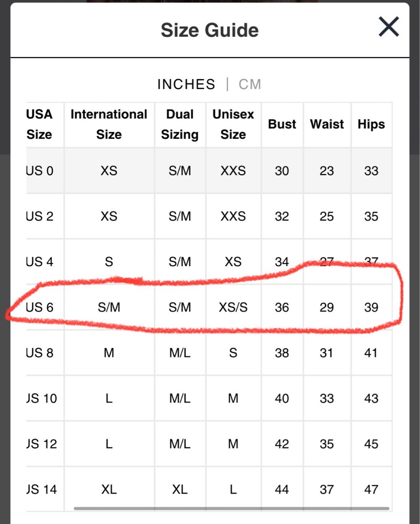Select the US 8 row label

coord(40,353)
